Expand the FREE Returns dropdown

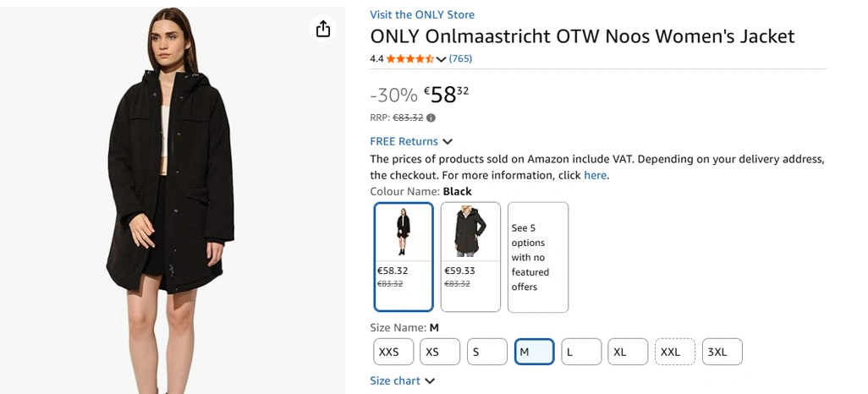[x=411, y=141]
